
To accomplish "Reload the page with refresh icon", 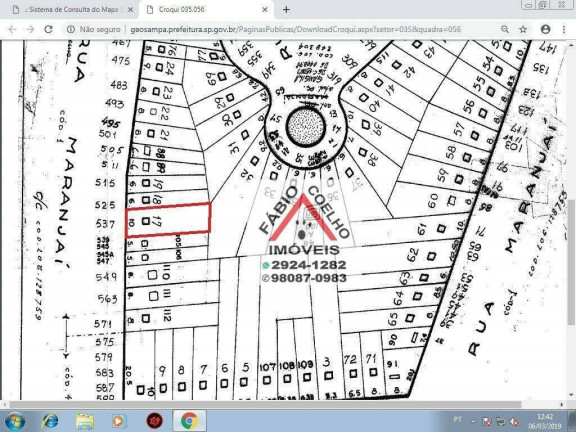I will [48, 29].
